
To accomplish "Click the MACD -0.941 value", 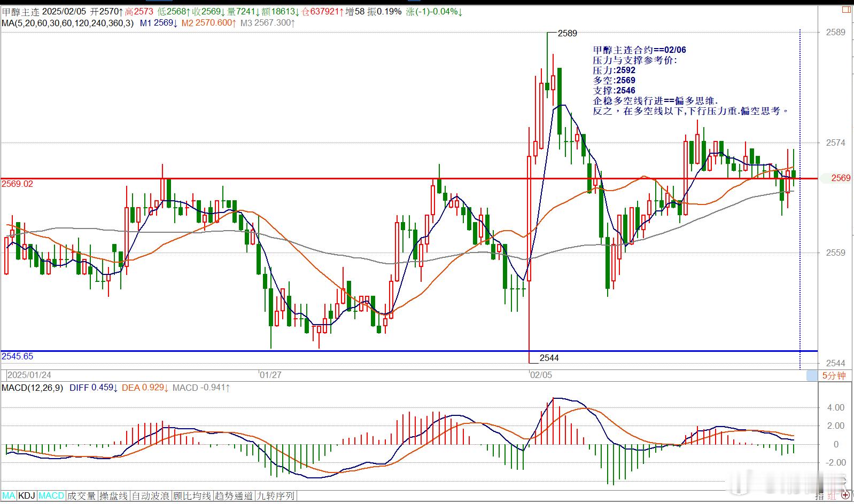I will pyautogui.click(x=201, y=388).
